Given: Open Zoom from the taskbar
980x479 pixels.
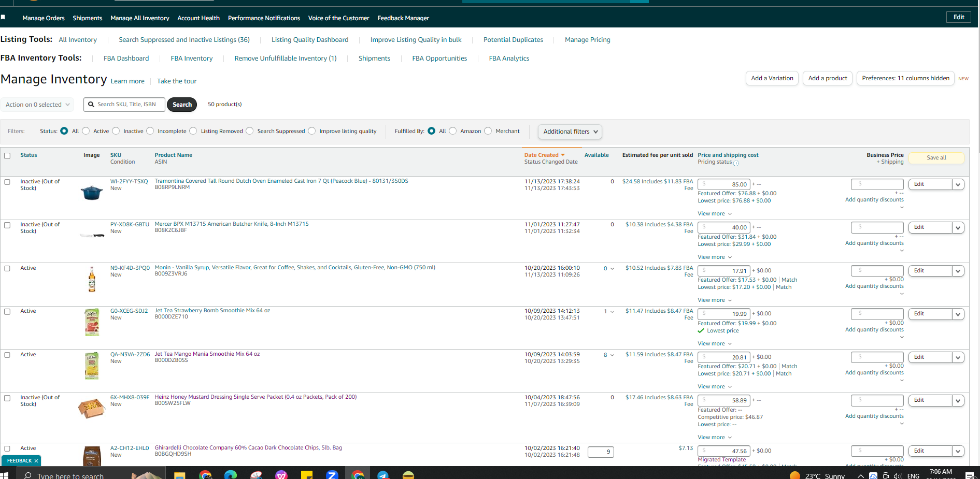Looking at the screenshot, I should click(332, 475).
